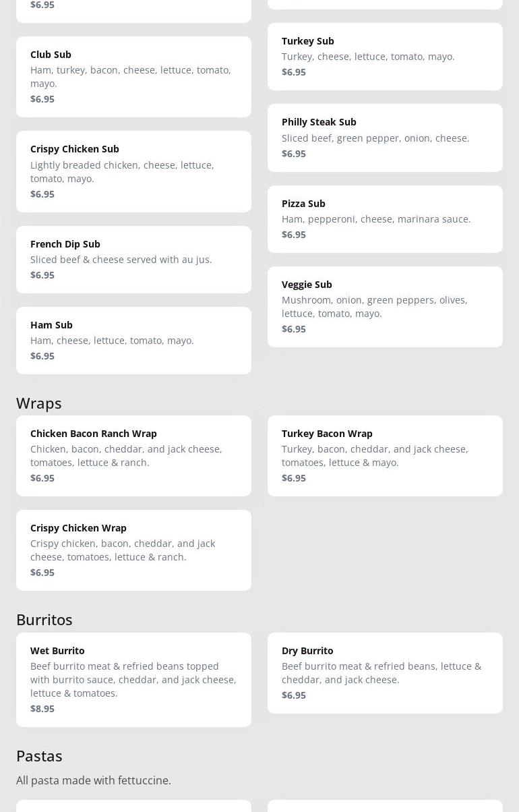Click the Pastas section heading
The width and height of the screenshot is (519, 812).
tap(39, 755)
